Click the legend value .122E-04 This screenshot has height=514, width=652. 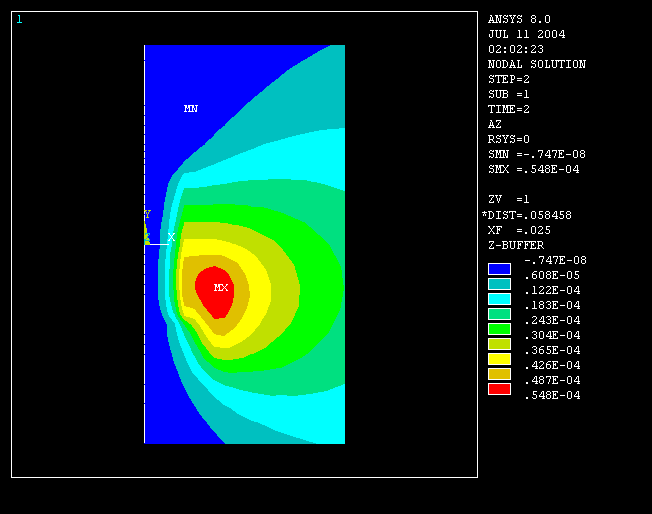point(552,290)
